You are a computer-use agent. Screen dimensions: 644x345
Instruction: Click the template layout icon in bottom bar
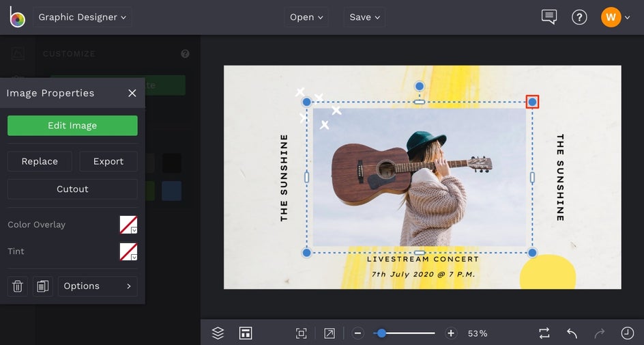(246, 333)
